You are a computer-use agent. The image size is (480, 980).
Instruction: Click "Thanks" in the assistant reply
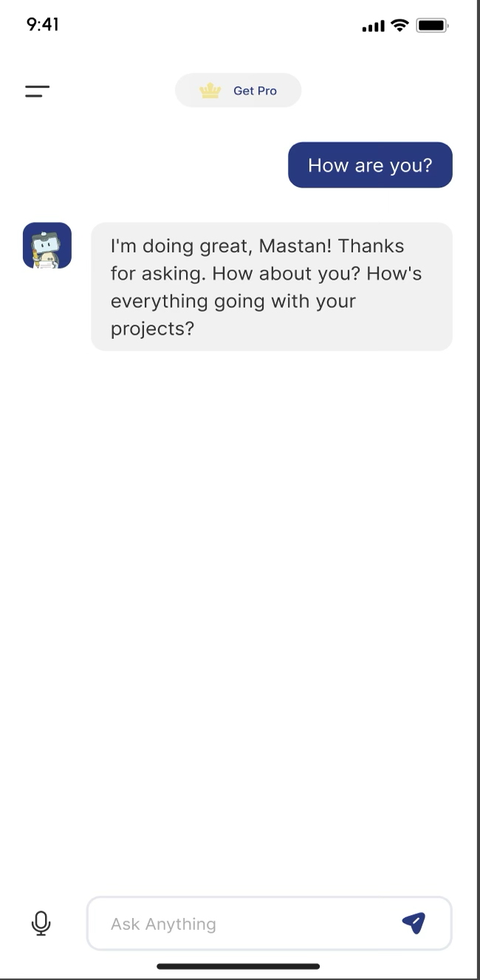point(371,246)
